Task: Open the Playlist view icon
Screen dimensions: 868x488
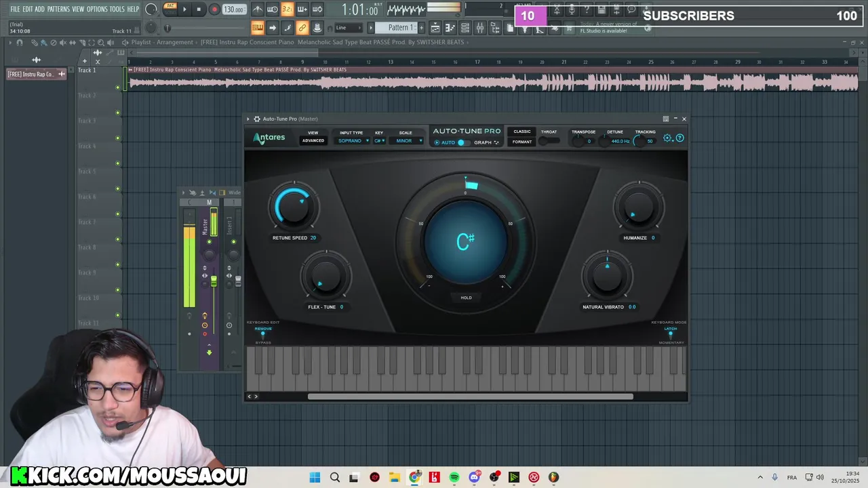Action: pyautogui.click(x=435, y=28)
